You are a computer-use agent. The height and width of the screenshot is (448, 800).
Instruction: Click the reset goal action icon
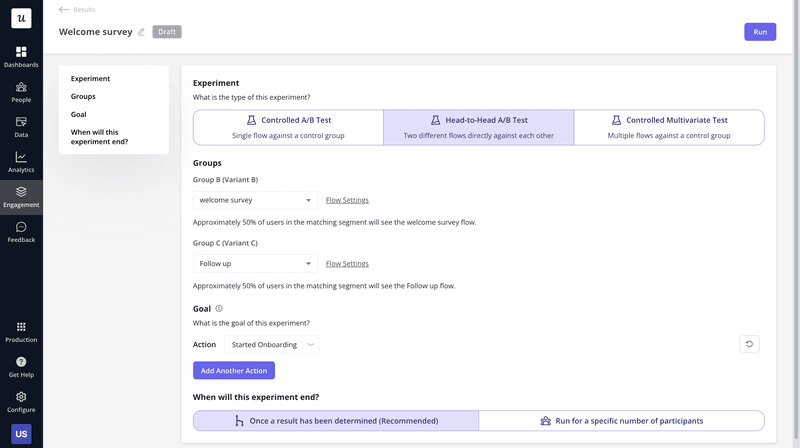[x=749, y=344]
